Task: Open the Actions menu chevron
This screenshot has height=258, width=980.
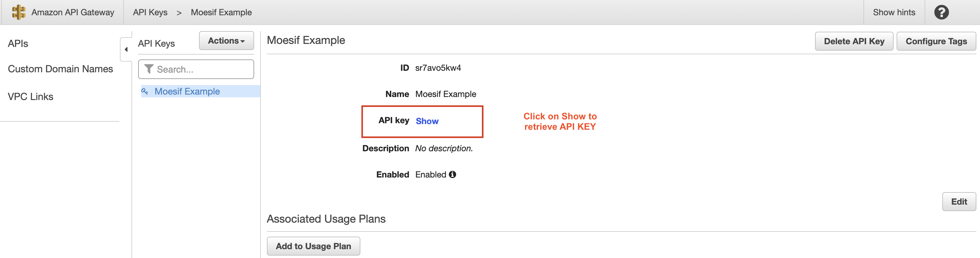Action: click(x=242, y=41)
